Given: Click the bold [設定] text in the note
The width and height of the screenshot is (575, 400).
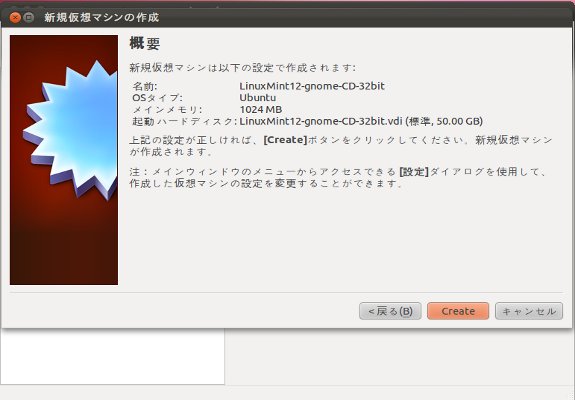Looking at the screenshot, I should coord(414,172).
